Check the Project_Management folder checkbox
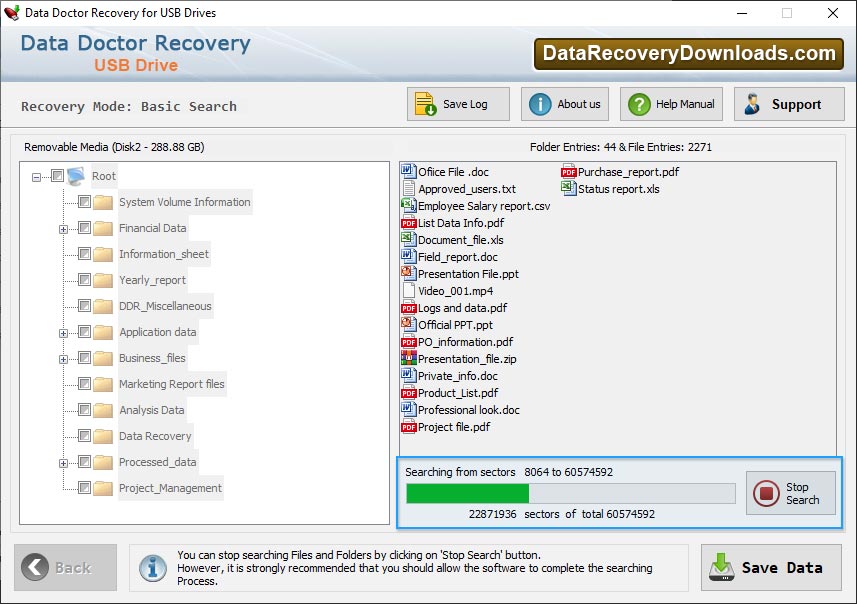857x604 pixels. tap(84, 488)
